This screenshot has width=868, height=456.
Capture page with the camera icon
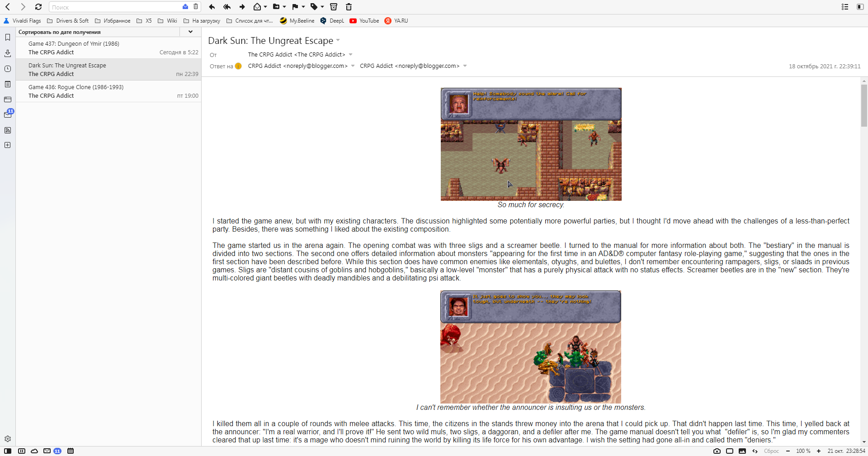pyautogui.click(x=717, y=451)
